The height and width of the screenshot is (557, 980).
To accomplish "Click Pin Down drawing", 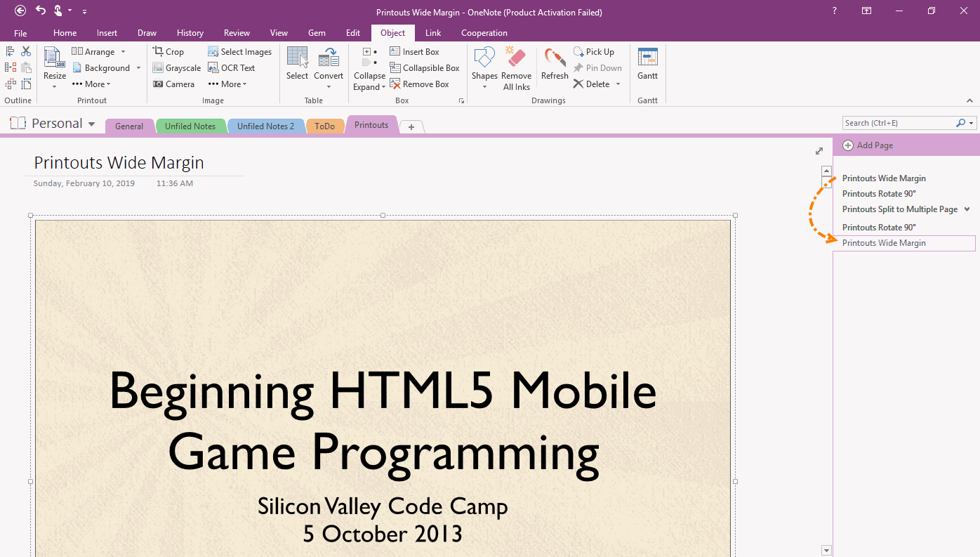I will [x=597, y=68].
